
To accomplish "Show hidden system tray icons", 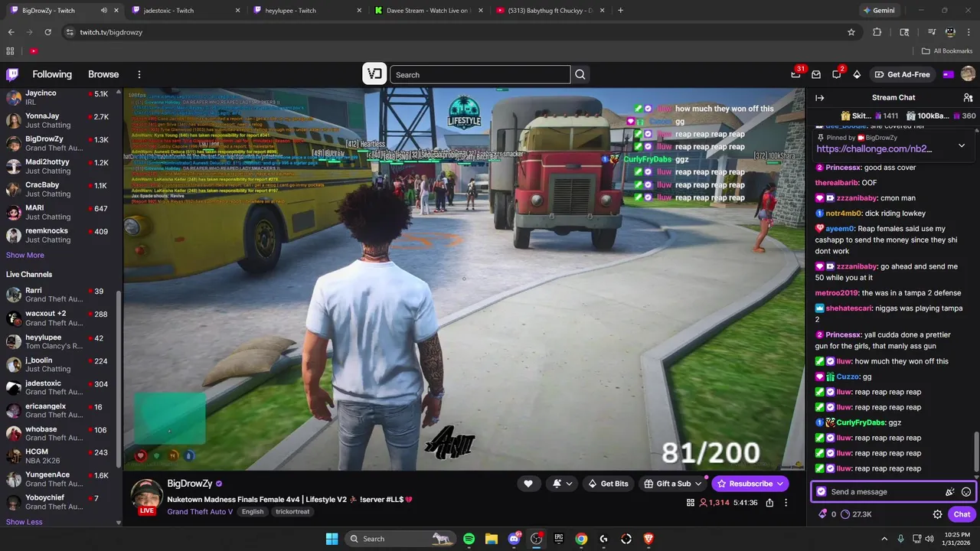I will coord(884,539).
